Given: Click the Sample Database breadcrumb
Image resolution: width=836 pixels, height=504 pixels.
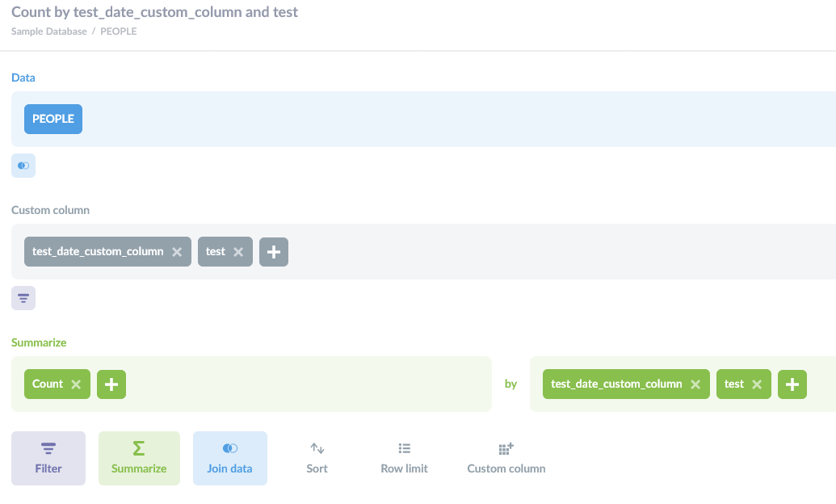Looking at the screenshot, I should tap(47, 31).
